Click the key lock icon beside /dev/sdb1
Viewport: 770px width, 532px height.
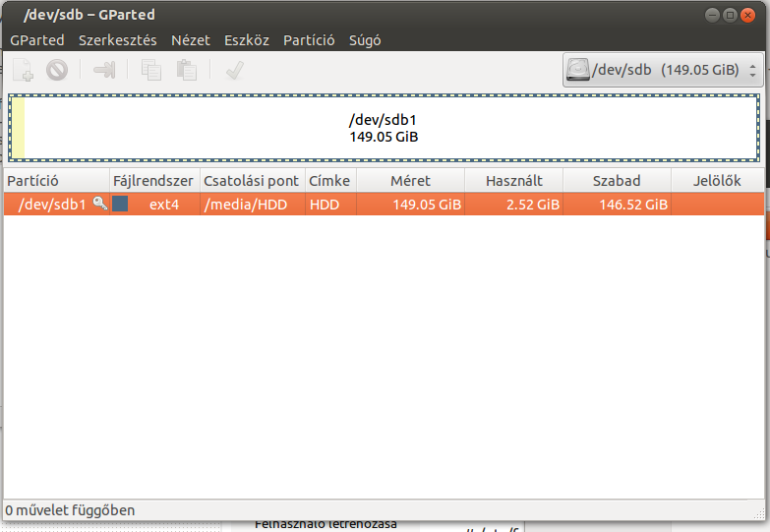point(100,203)
